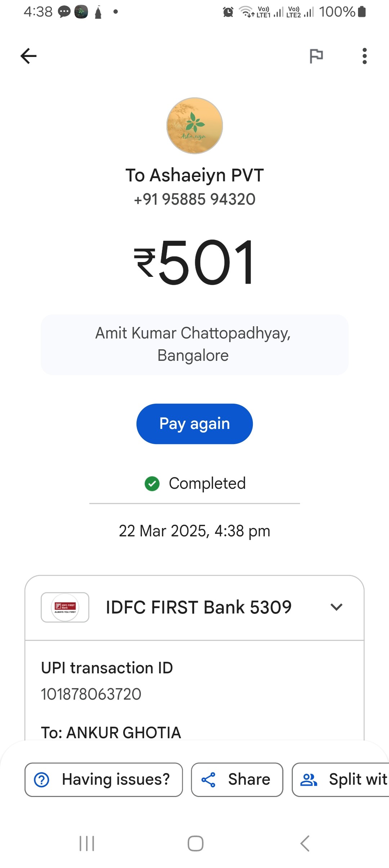Tap the Amit Kumar Chattopadhyay note box
Screen dimensions: 389x868
click(x=194, y=345)
